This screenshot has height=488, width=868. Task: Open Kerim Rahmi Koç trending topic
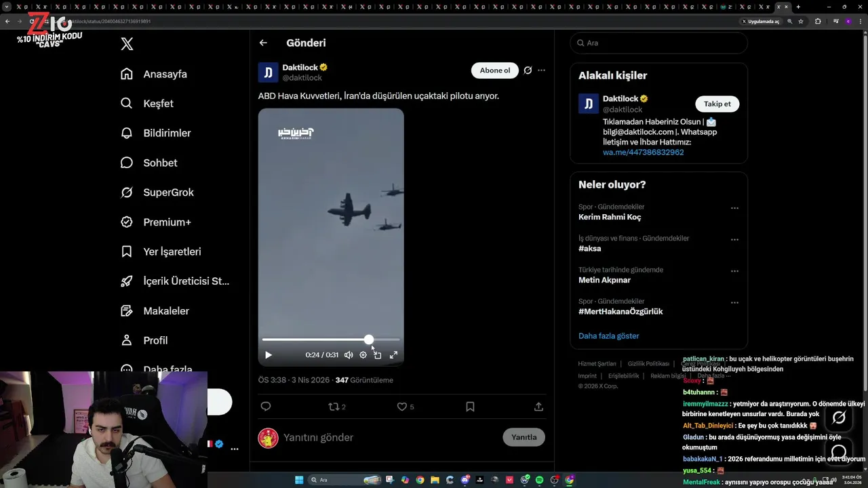tap(610, 217)
